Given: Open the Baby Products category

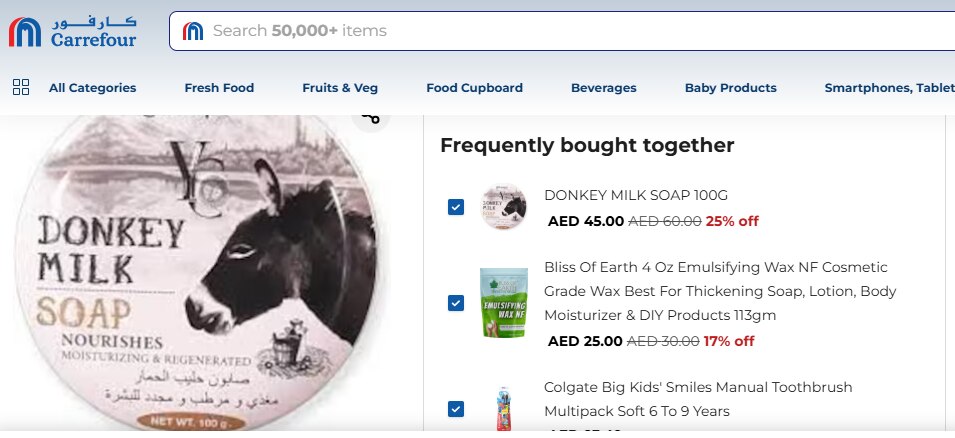Looking at the screenshot, I should click(730, 88).
